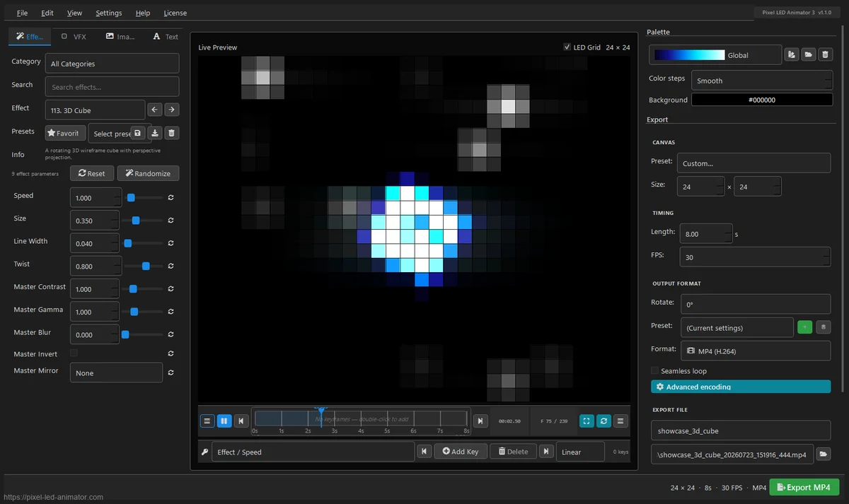Click the Twist slider handle
This screenshot has height=504, width=849.
tap(146, 266)
